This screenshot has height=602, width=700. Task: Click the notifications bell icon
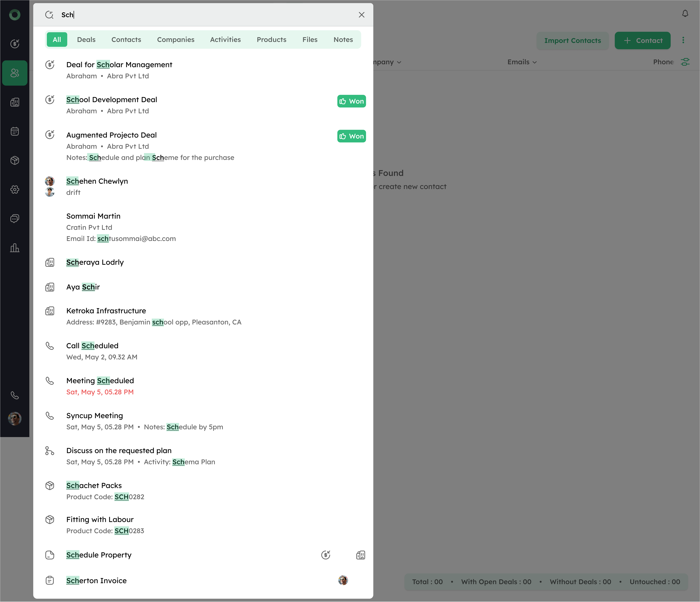(685, 14)
